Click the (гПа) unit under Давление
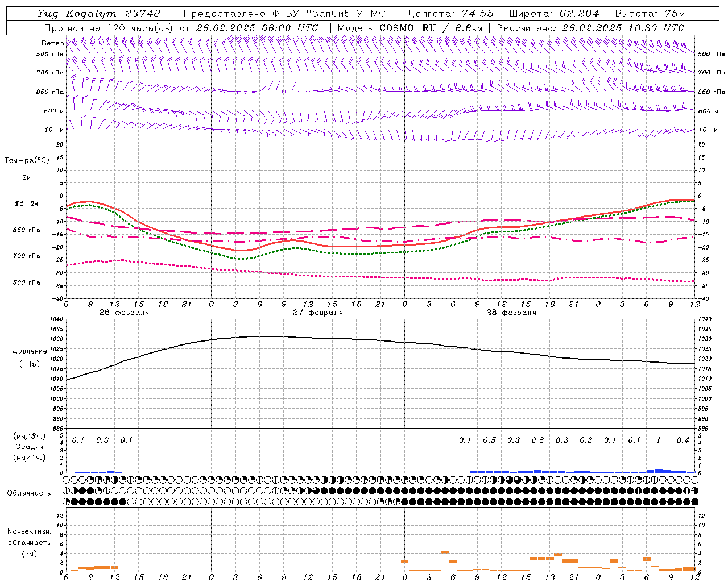The image size is (728, 582). (x=30, y=364)
